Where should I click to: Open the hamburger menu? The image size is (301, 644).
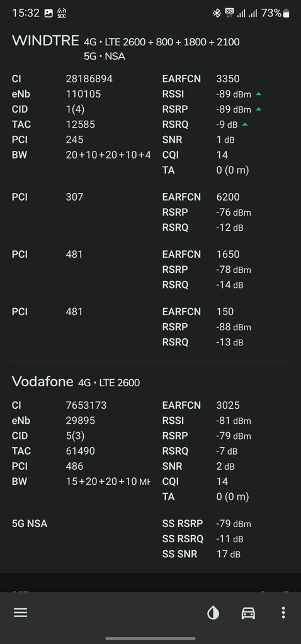pos(20,613)
